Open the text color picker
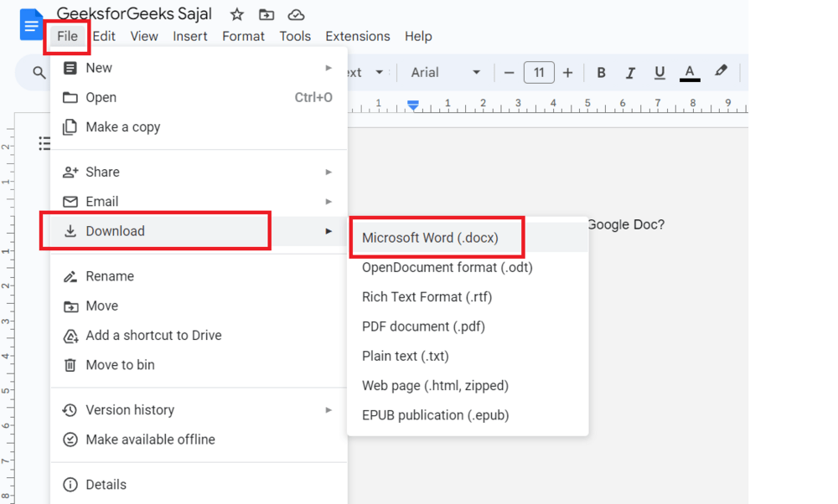Screen dimensions: 838x504 (690, 73)
